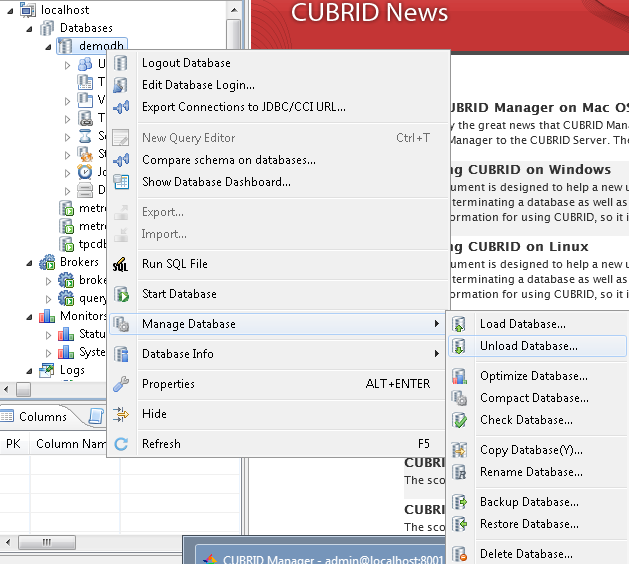The image size is (629, 564).
Task: Click tree panel horizontal scroll left arrow
Action: tap(6, 389)
